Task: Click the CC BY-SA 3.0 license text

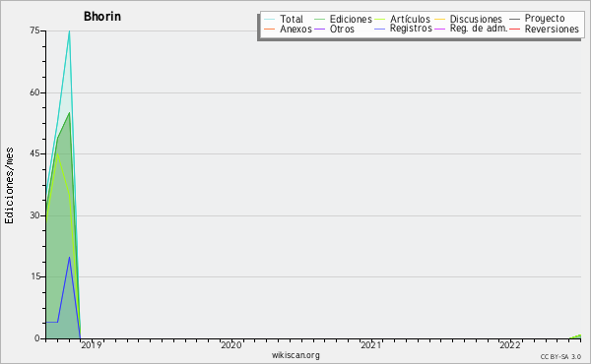Action: (560, 357)
